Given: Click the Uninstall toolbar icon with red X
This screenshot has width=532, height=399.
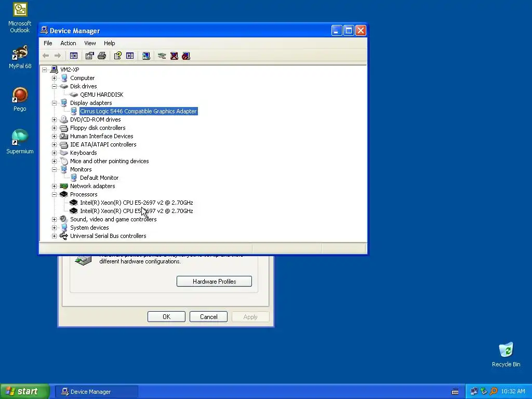Looking at the screenshot, I should pos(174,56).
